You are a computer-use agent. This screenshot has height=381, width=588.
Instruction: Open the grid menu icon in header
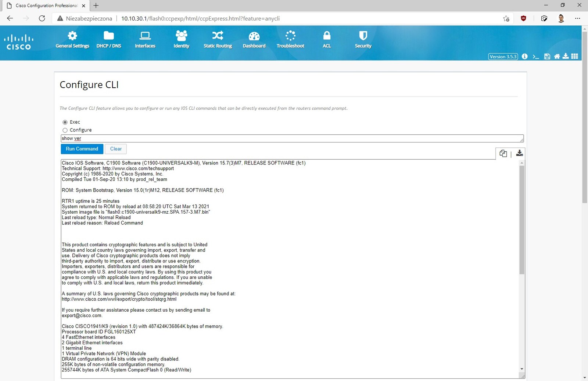[575, 57]
